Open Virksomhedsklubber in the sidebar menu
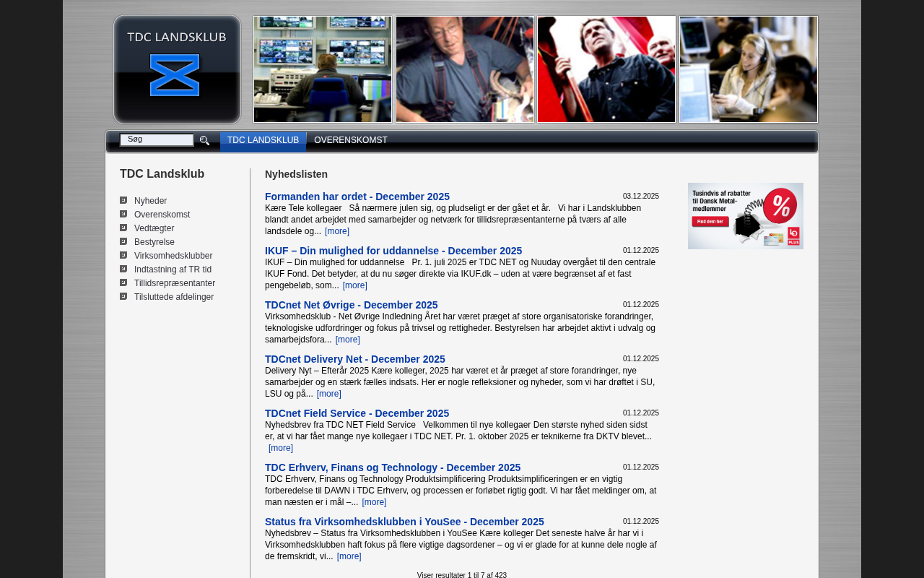The width and height of the screenshot is (924, 578). pos(173,256)
